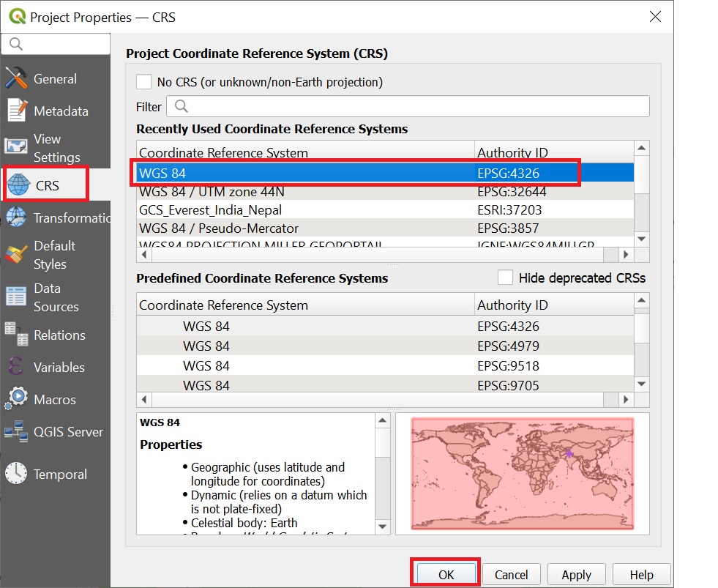Click up arrow of recent list scrollbar
The height and width of the screenshot is (588, 718).
click(x=642, y=148)
